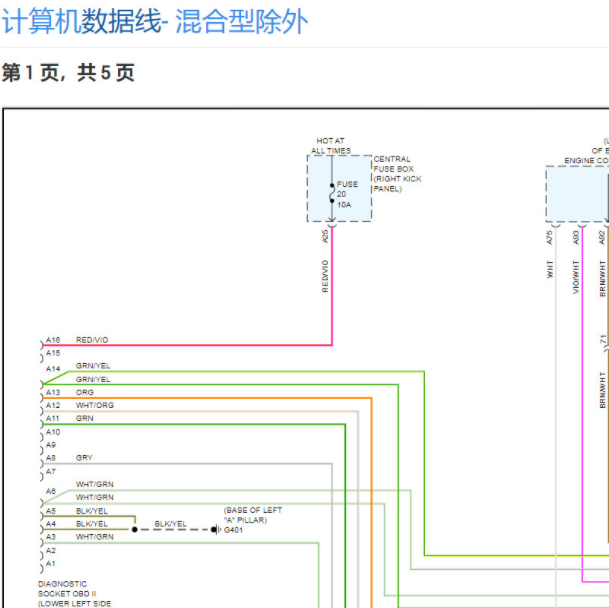
Task: Select pin A12 label
Action: click(x=53, y=405)
